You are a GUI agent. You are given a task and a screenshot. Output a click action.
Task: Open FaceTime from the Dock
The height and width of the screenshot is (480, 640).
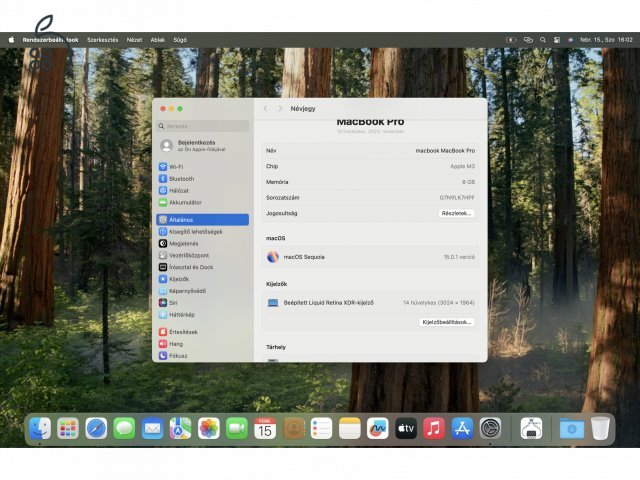(x=237, y=429)
